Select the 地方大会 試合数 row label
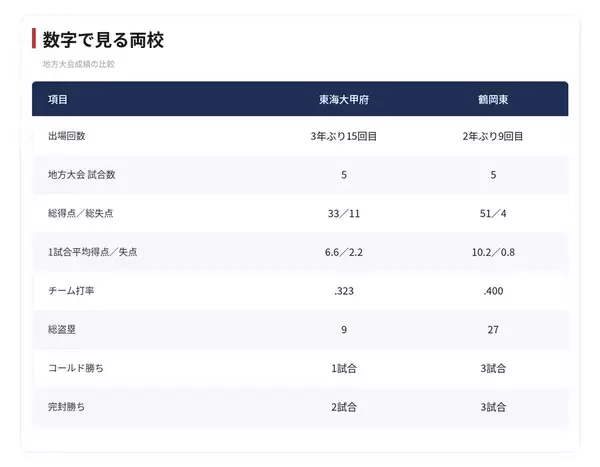Viewport: 600px width, 467px height. (x=82, y=175)
